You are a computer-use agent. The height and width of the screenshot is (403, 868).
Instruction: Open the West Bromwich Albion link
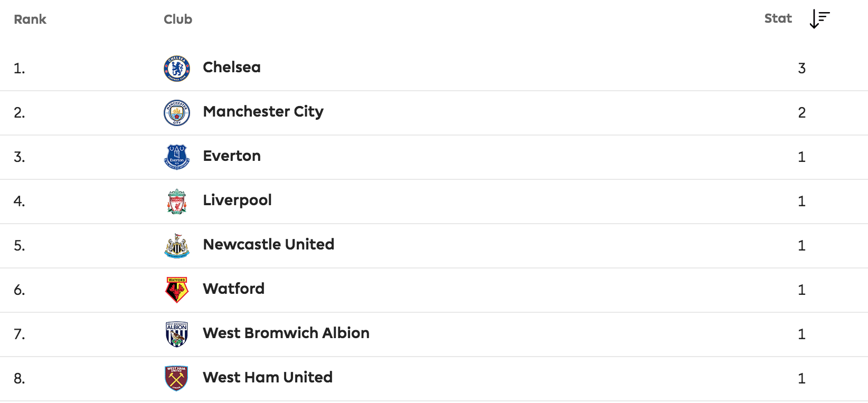(286, 333)
